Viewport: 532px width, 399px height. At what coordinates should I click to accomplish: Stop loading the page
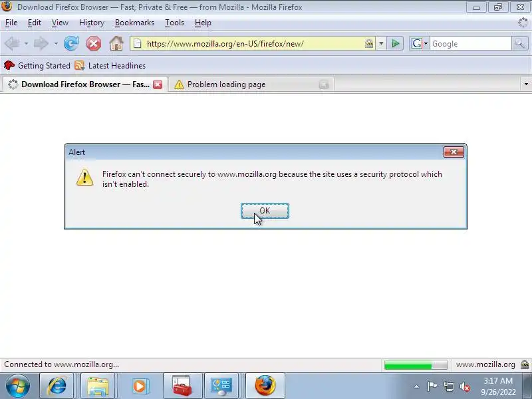coord(94,43)
